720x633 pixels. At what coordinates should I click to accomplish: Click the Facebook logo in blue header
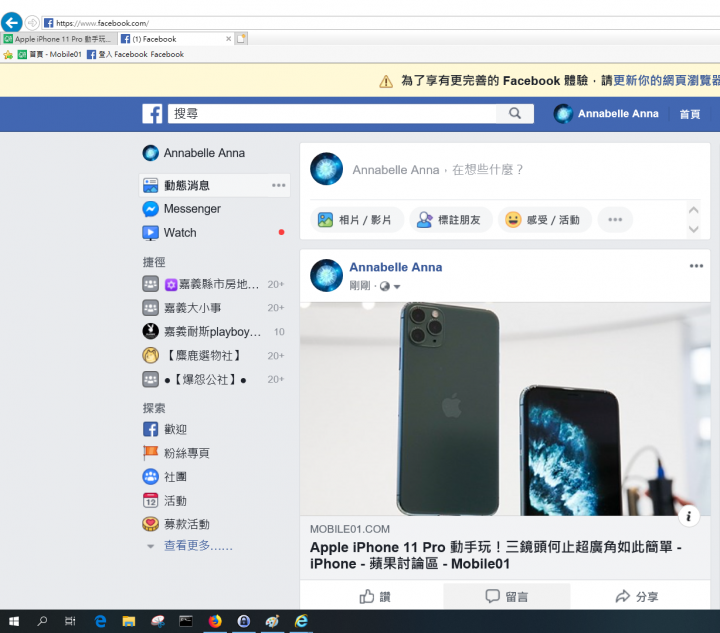pos(152,114)
